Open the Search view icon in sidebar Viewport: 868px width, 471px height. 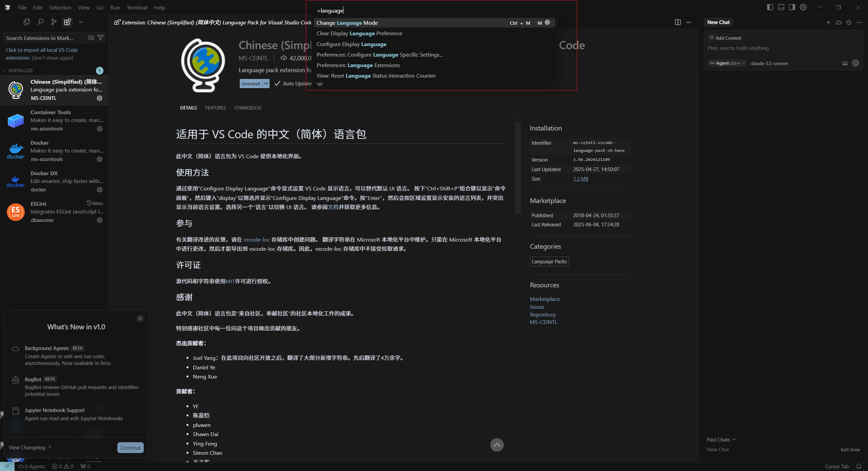[40, 22]
